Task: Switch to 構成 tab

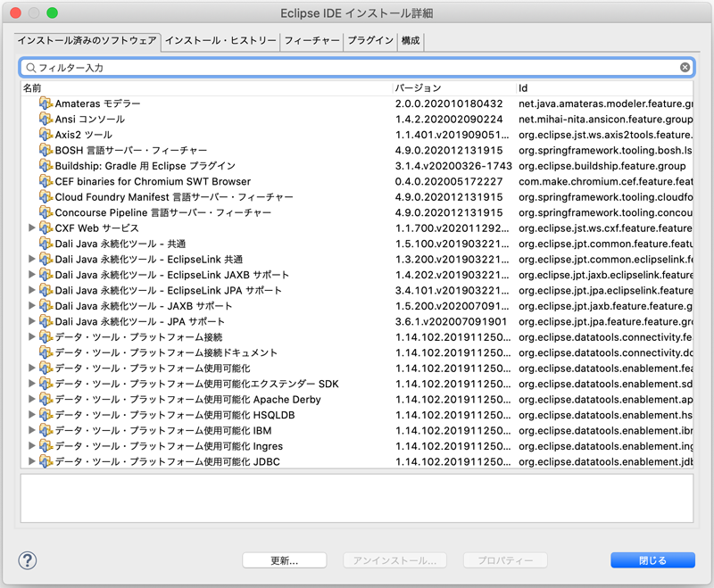Action: coord(411,40)
